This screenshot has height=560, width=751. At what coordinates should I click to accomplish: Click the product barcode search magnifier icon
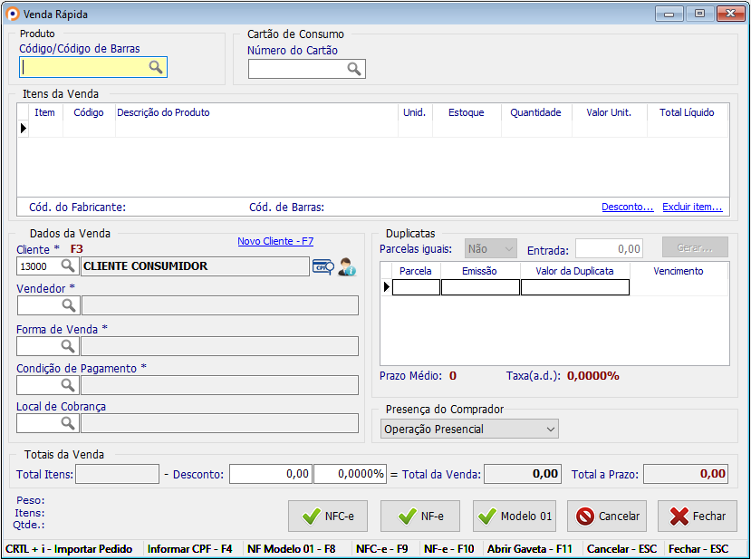click(x=156, y=67)
